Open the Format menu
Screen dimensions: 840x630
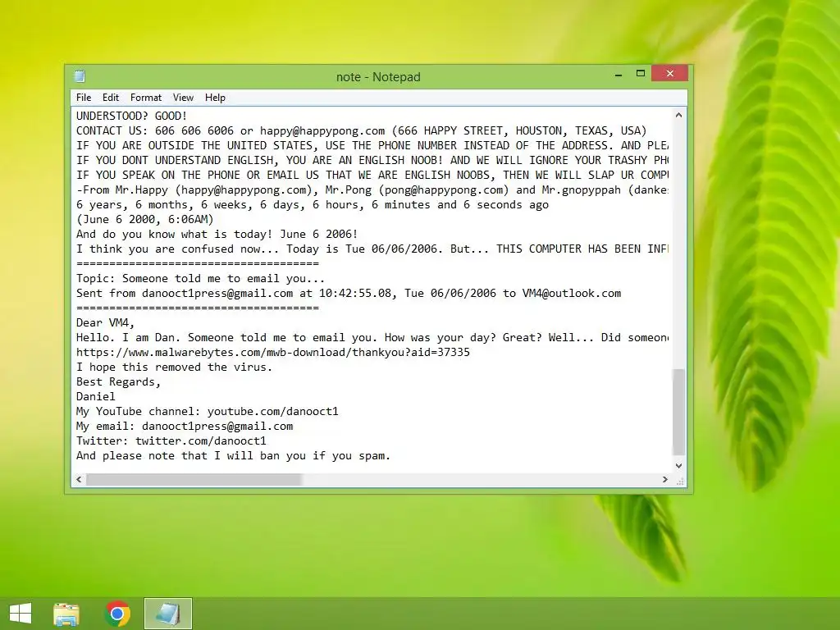coord(146,98)
